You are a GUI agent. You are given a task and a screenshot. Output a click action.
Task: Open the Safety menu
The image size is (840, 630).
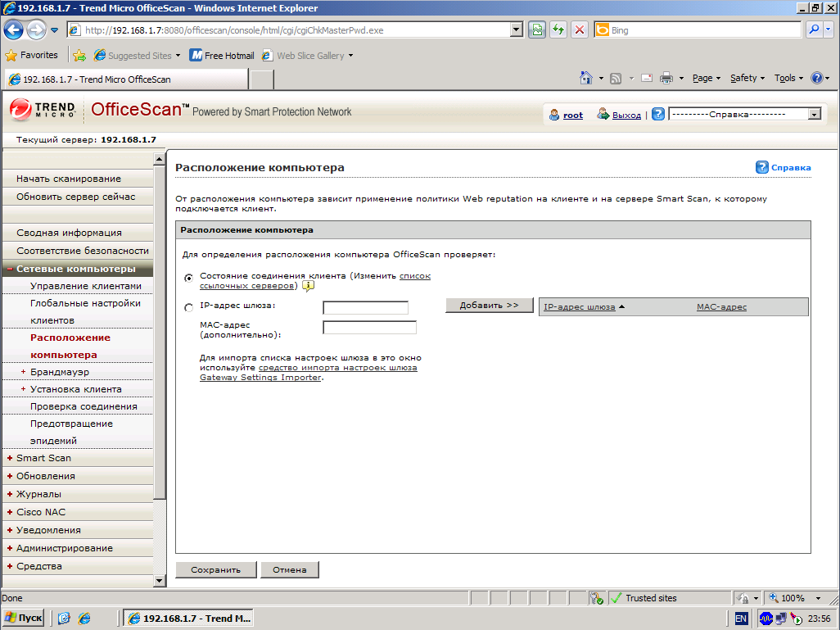pyautogui.click(x=747, y=79)
